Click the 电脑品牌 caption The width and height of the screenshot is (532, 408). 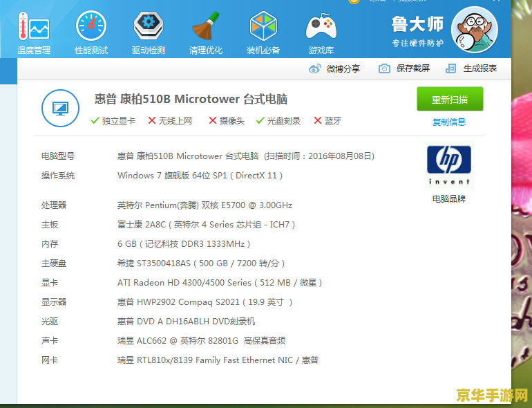pyautogui.click(x=448, y=198)
